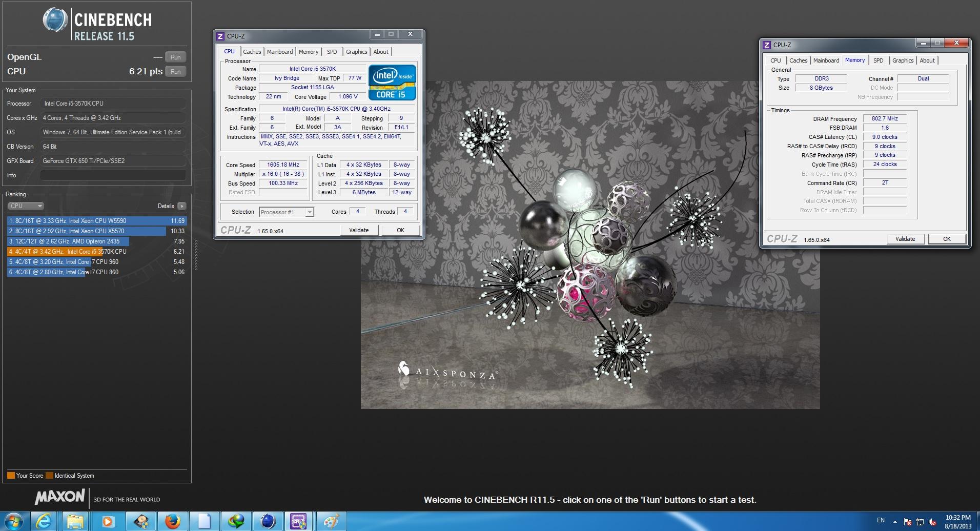The image size is (980, 531).
Task: Run the OpenGL benchmark
Action: [175, 57]
